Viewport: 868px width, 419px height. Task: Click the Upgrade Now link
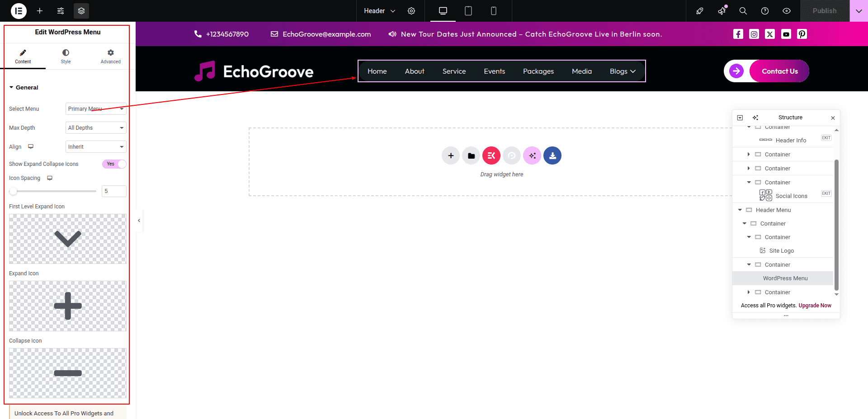tap(815, 306)
